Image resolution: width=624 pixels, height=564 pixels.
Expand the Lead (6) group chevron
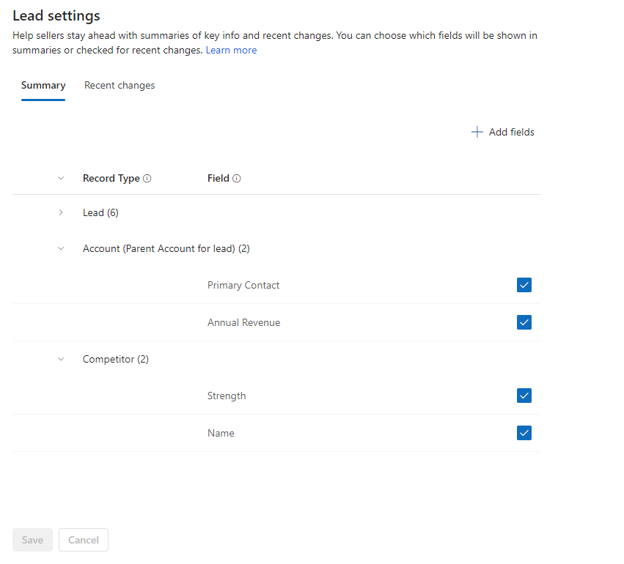pos(61,213)
